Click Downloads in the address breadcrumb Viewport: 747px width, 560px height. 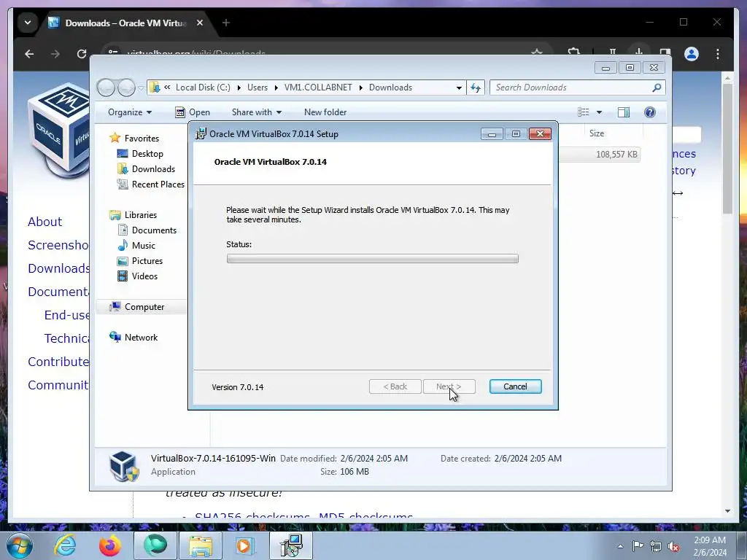(x=391, y=87)
